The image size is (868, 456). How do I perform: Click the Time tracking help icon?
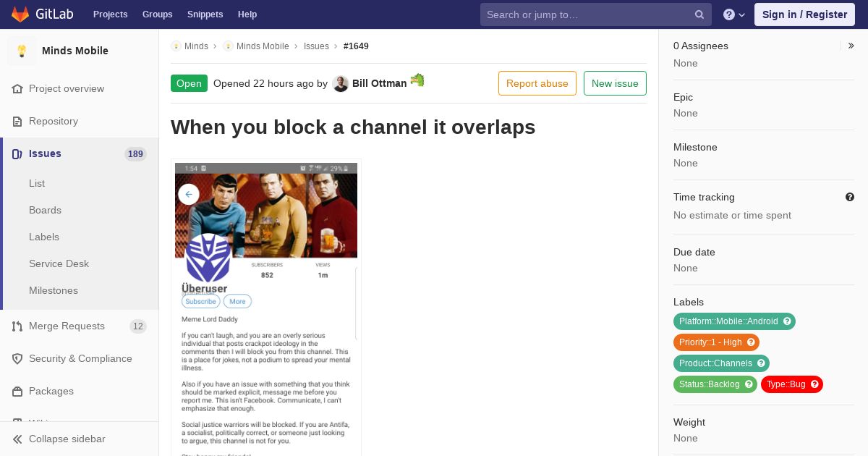pyautogui.click(x=850, y=197)
